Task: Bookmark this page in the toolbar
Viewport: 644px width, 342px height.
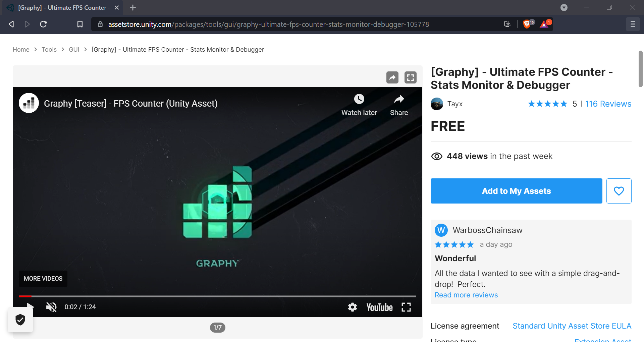Action: [80, 24]
